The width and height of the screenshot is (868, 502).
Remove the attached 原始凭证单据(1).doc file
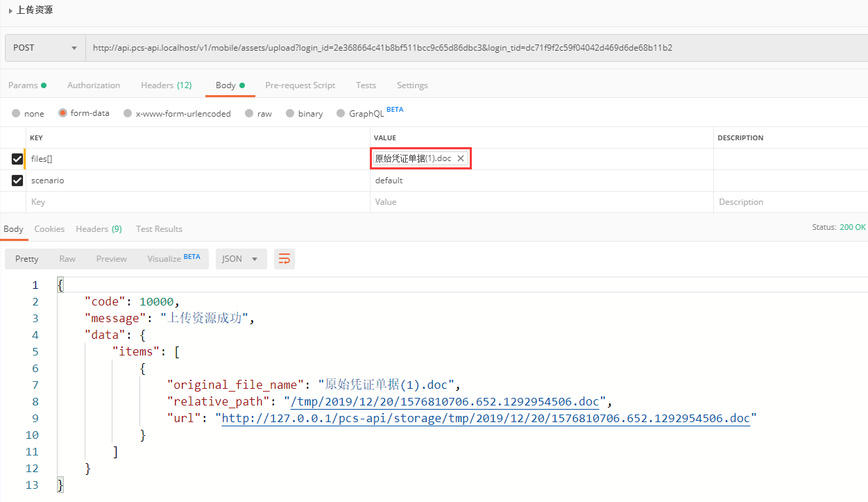pos(461,159)
